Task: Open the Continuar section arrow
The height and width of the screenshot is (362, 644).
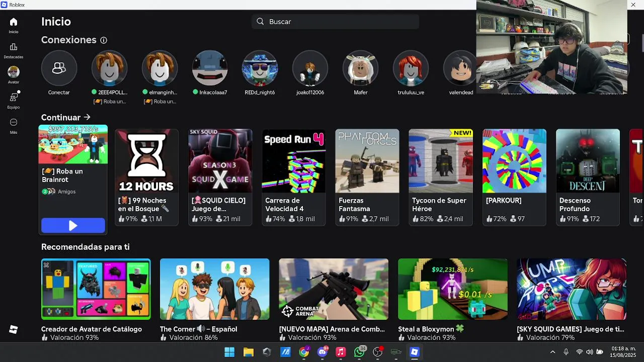Action: pos(87,117)
